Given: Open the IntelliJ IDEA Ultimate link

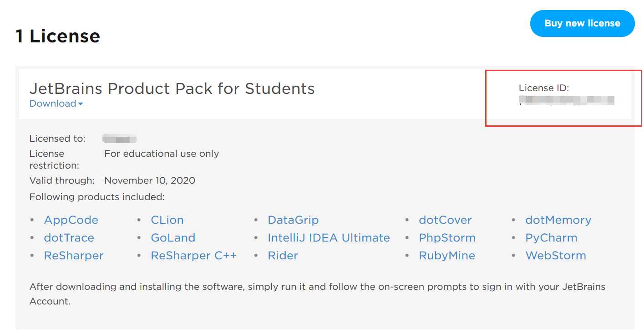Looking at the screenshot, I should [x=329, y=237].
